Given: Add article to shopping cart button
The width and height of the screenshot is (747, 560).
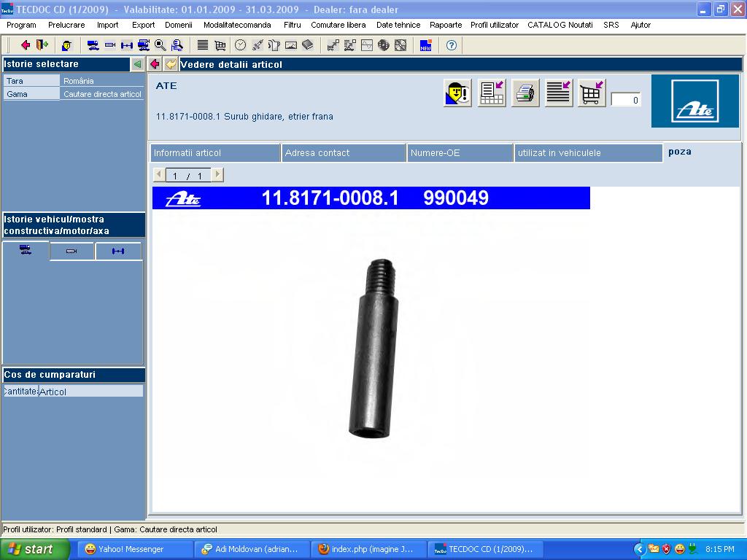Looking at the screenshot, I should pyautogui.click(x=592, y=93).
